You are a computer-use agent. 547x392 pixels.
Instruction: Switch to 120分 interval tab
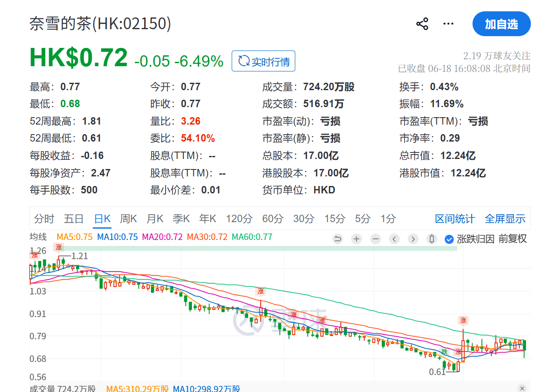pyautogui.click(x=239, y=219)
